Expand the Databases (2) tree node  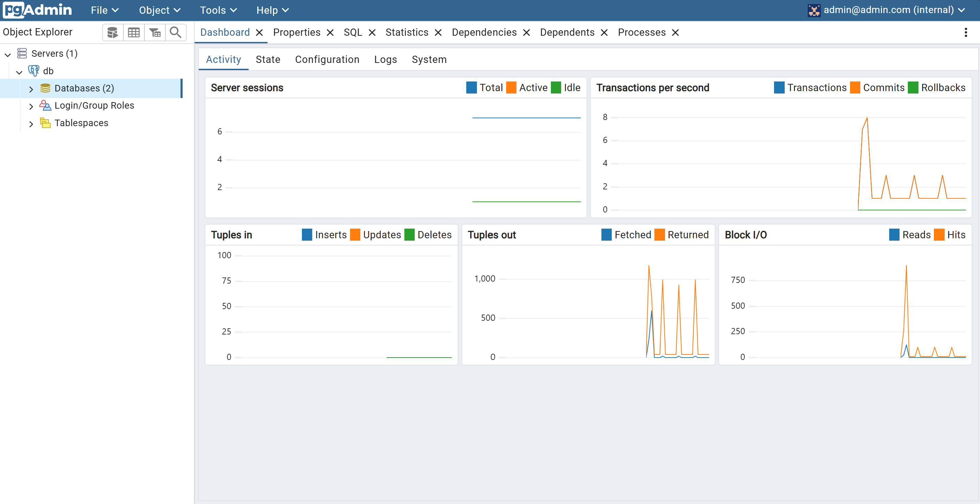(31, 89)
